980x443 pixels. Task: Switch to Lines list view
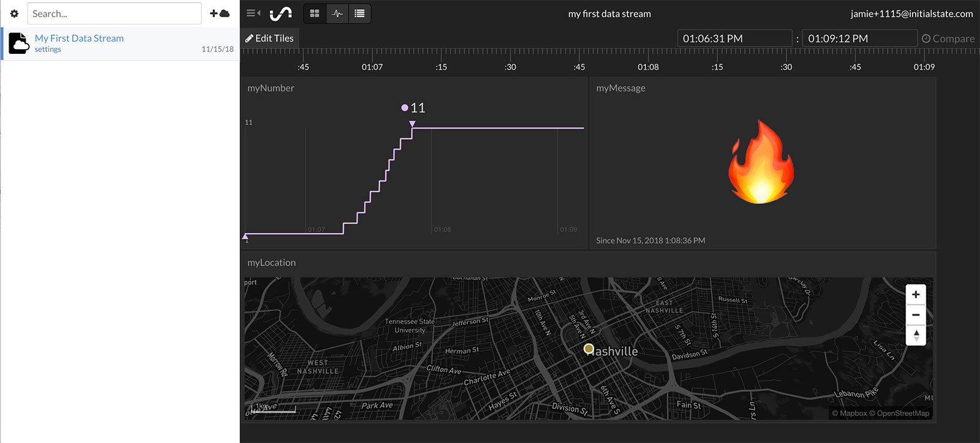[x=360, y=13]
